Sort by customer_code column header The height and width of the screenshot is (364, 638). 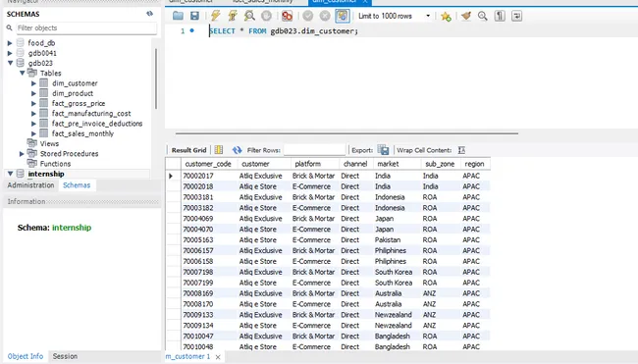[x=208, y=164]
